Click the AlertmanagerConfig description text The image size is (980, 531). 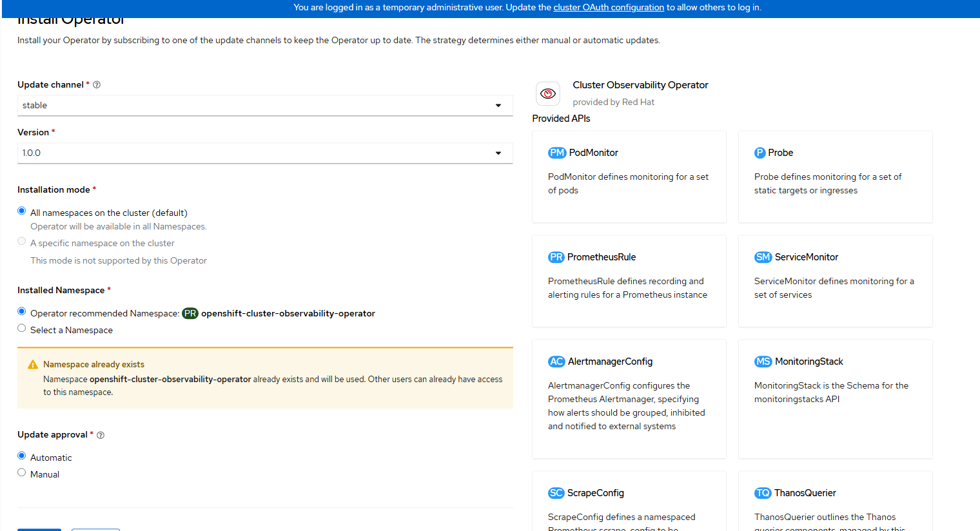pyautogui.click(x=627, y=406)
